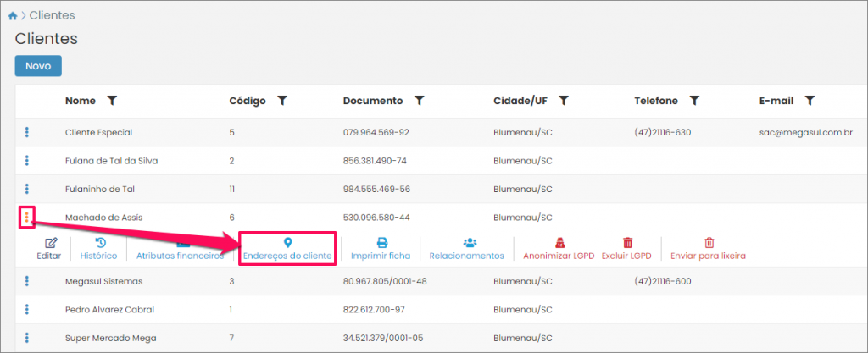This screenshot has width=868, height=353.
Task: Open filter for Nome column
Action: click(112, 101)
